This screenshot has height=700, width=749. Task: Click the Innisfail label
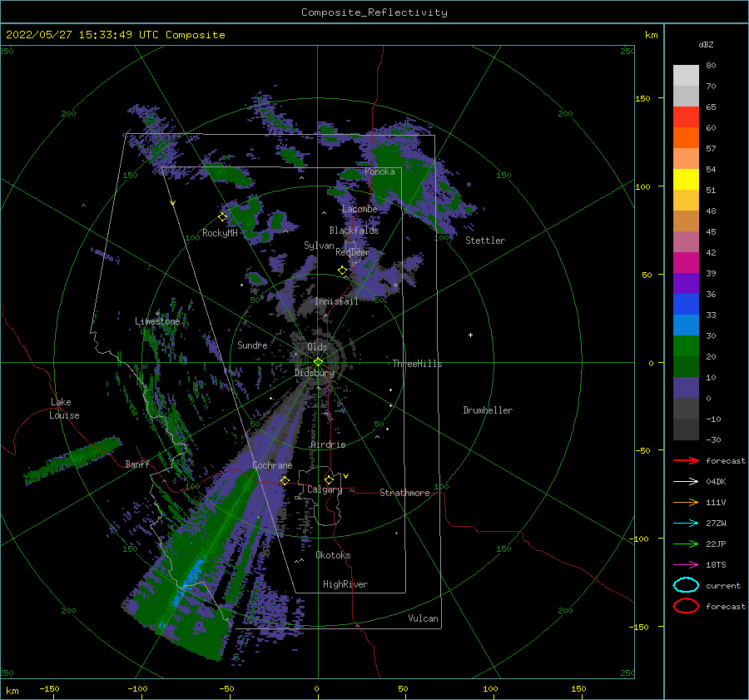336,301
